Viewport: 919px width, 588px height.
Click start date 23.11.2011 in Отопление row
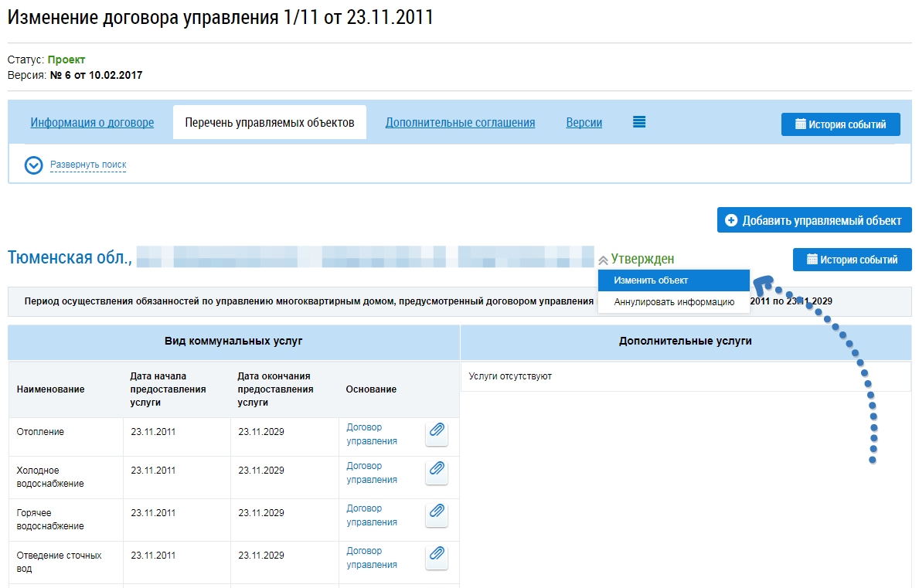coord(153,432)
